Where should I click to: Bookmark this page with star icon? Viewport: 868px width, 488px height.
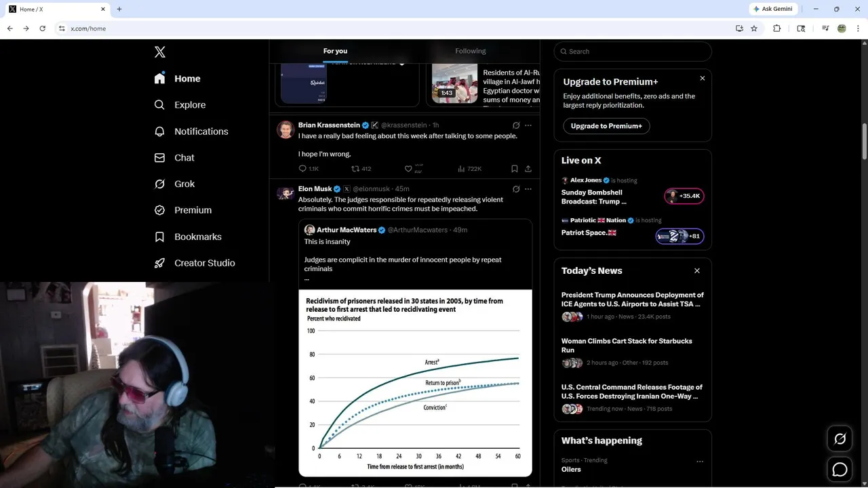[754, 28]
